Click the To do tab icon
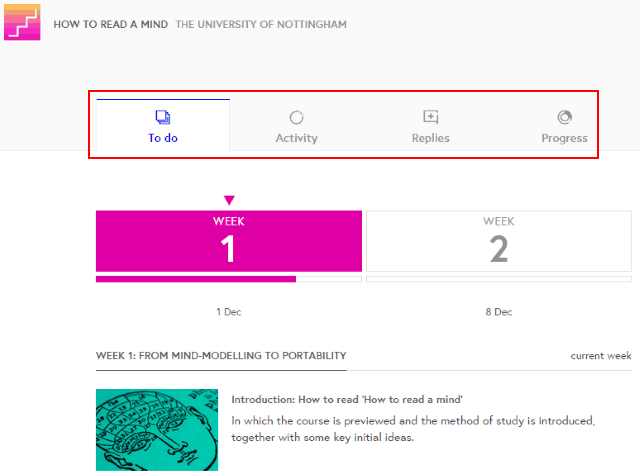Screen dimensions: 640x475 click(163, 117)
